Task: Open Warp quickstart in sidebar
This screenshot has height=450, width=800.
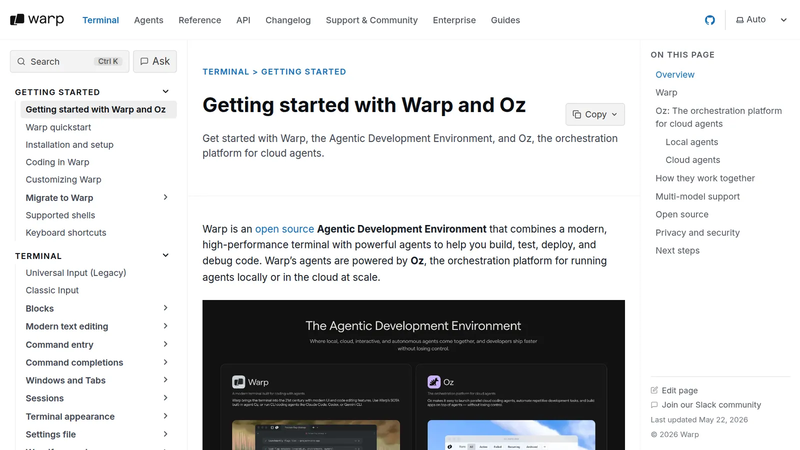Action: pyautogui.click(x=58, y=127)
